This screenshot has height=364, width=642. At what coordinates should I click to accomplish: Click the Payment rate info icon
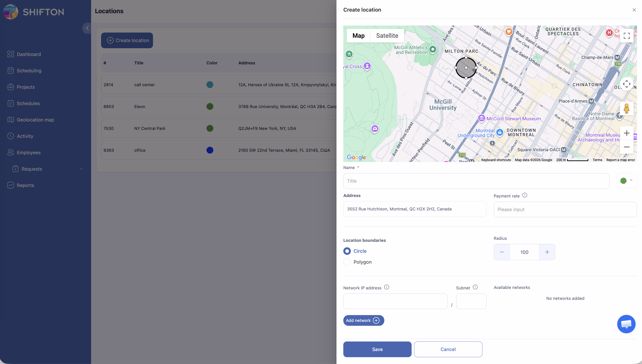pyautogui.click(x=525, y=195)
